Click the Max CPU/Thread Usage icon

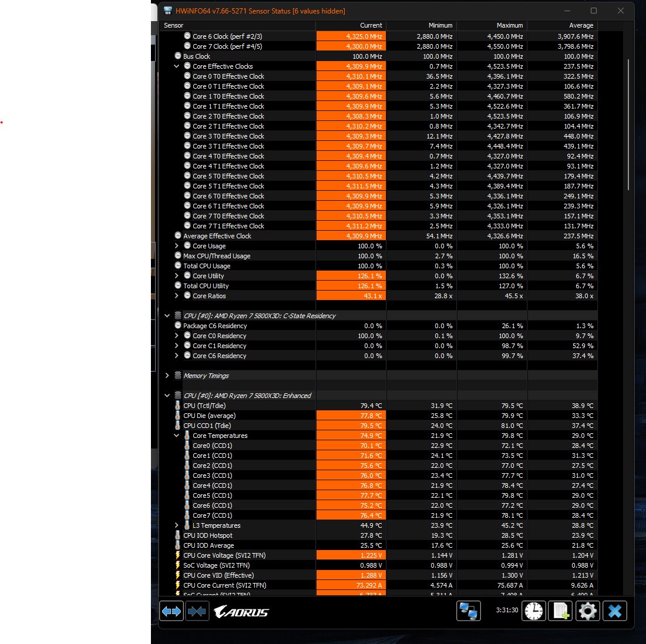pyautogui.click(x=178, y=256)
